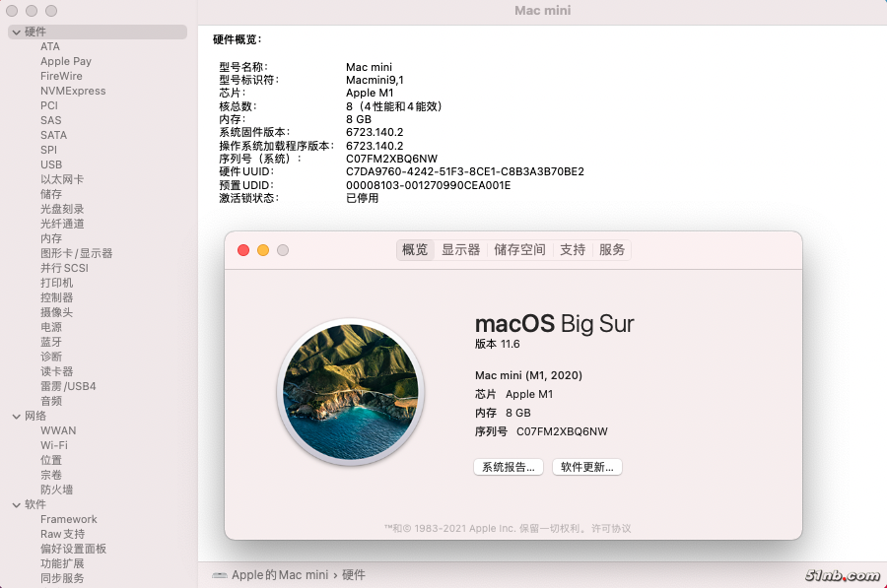This screenshot has width=887, height=588.
Task: Minimize the About This Mac window
Action: point(263,250)
